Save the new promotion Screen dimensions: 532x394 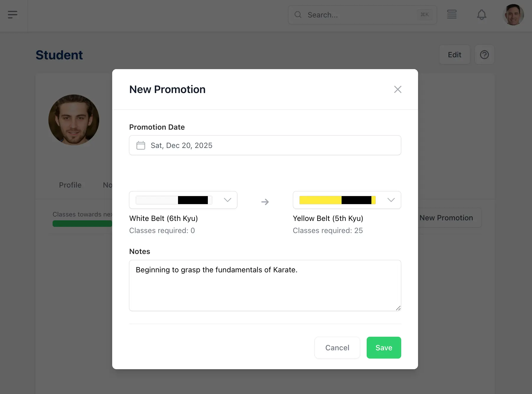point(384,348)
